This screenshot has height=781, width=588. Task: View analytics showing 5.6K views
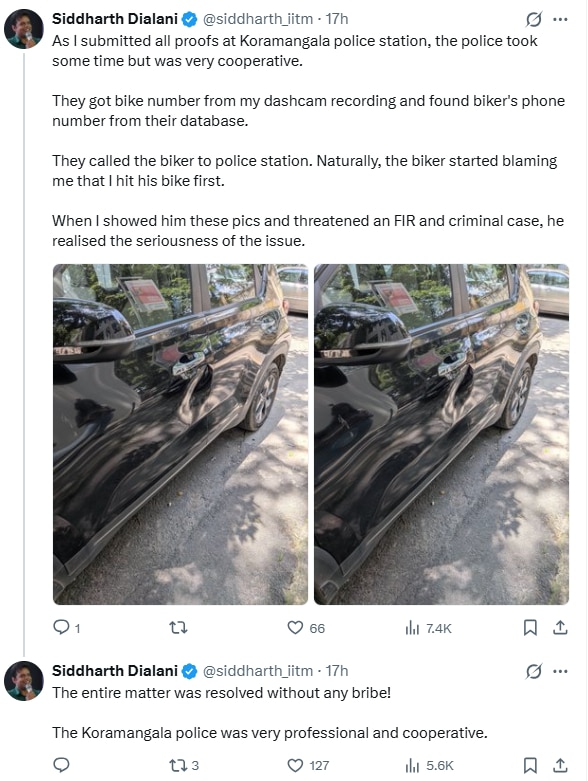(430, 765)
